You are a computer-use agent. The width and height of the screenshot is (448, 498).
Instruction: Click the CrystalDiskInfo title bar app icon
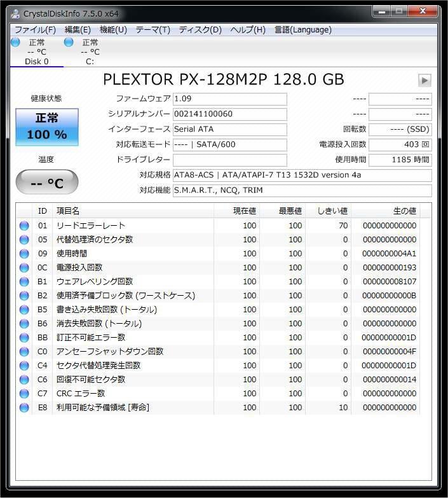(15, 13)
